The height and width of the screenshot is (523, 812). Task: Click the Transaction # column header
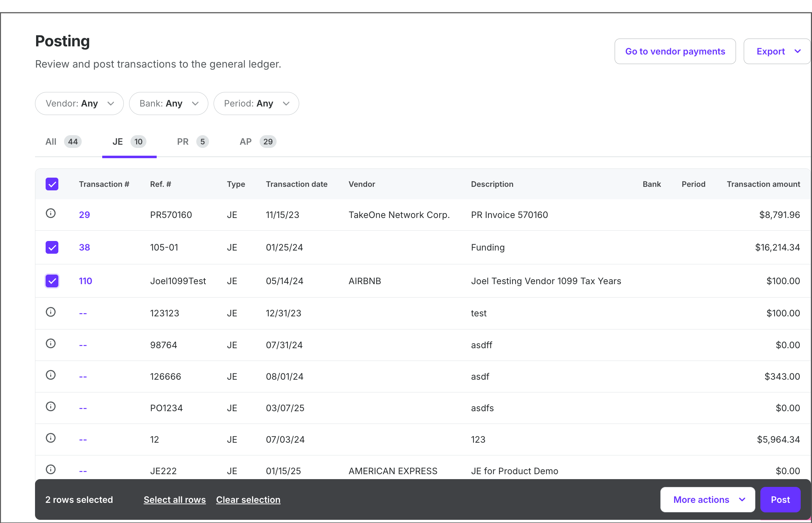point(104,184)
